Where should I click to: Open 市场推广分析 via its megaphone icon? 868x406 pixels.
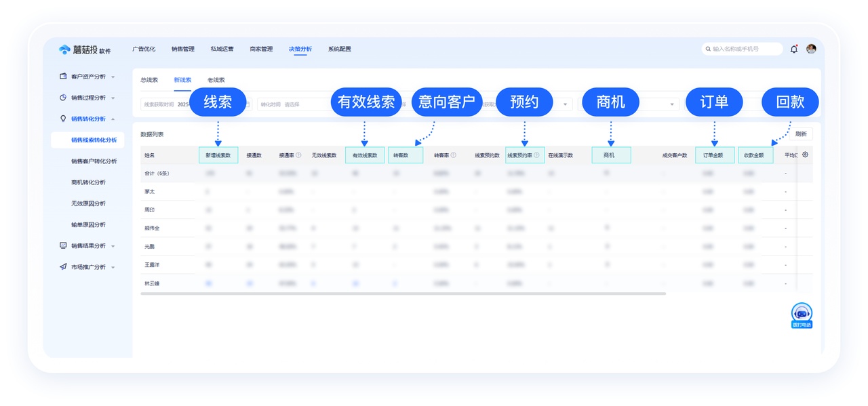(63, 266)
